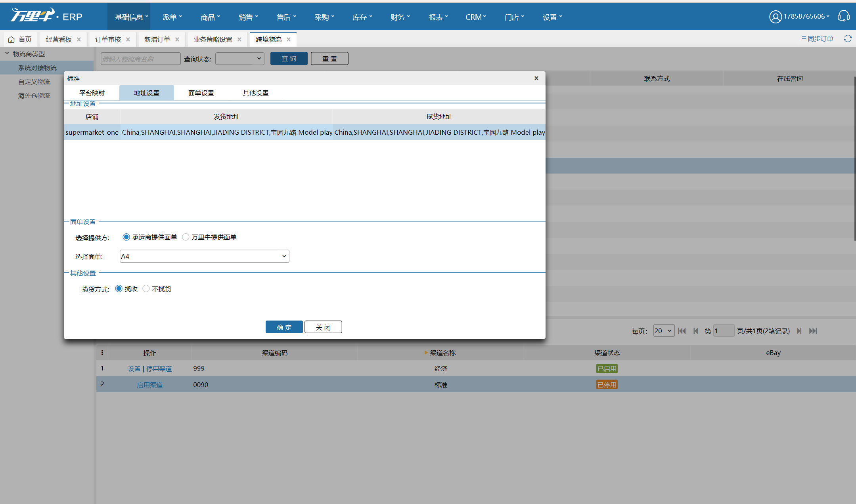Screen dimensions: 856x504
Task: Jump to first page icon
Action: point(682,331)
